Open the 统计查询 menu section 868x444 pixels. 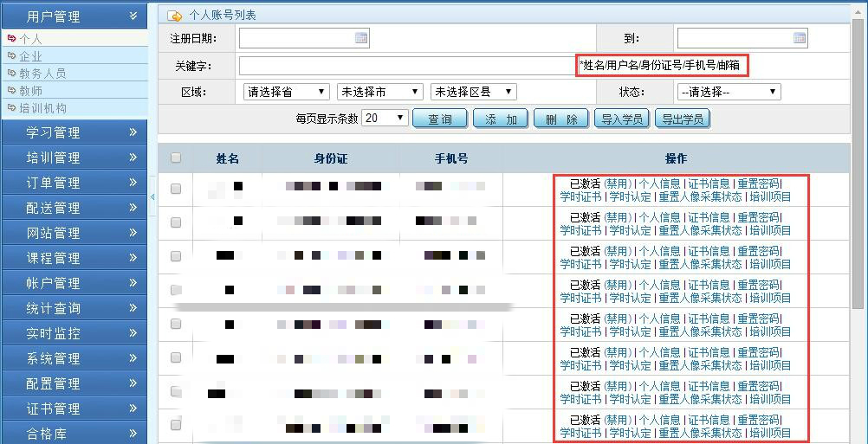74,308
